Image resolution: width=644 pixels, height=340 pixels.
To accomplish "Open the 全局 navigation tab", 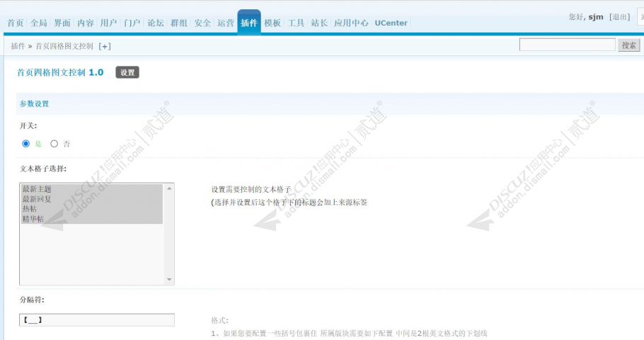I will (39, 23).
